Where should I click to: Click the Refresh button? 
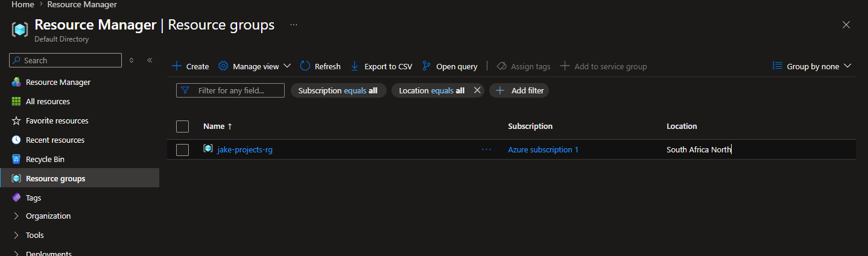[x=320, y=66]
